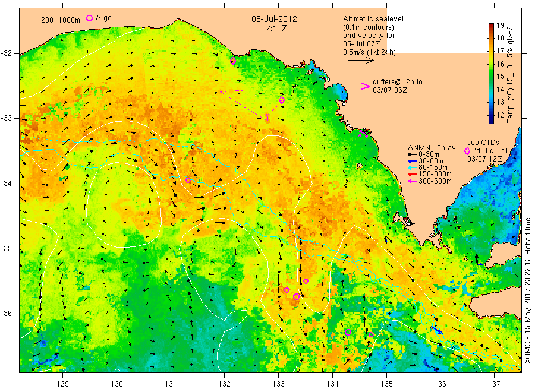
Task: Click the 'Argo' legend label
Action: click(103, 18)
